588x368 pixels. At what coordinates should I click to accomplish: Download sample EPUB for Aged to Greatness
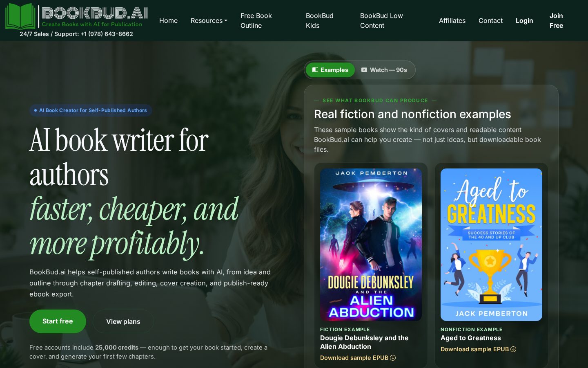pyautogui.click(x=478, y=349)
